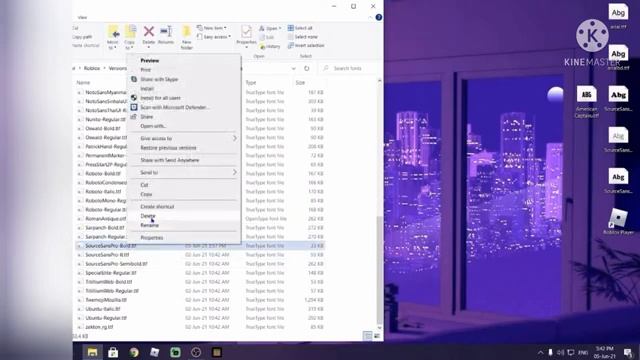This screenshot has width=640, height=360.
Task: Open Roblox from the taskbar
Action: [x=155, y=352]
